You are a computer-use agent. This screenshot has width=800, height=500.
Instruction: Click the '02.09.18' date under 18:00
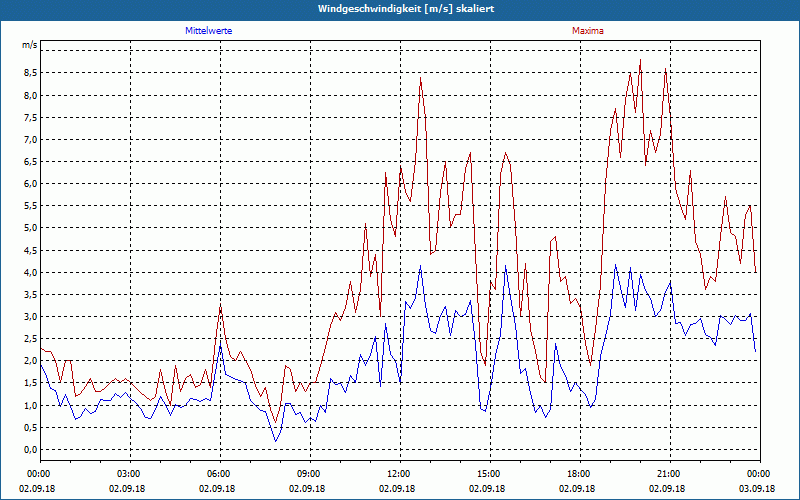pyautogui.click(x=577, y=488)
